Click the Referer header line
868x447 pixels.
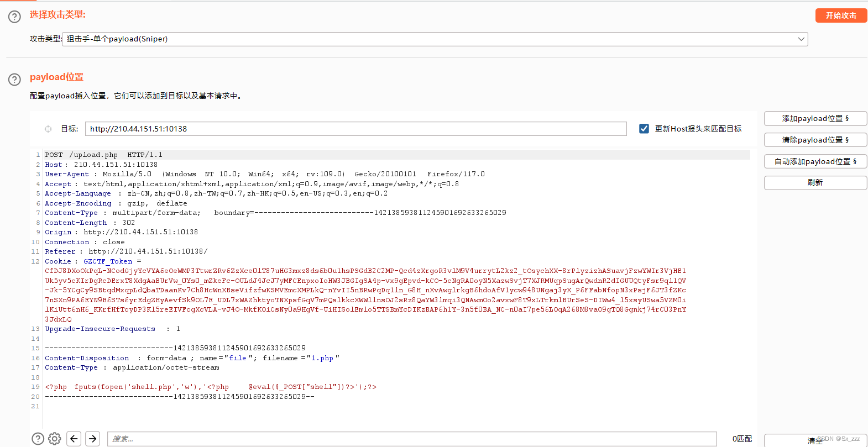(126, 251)
